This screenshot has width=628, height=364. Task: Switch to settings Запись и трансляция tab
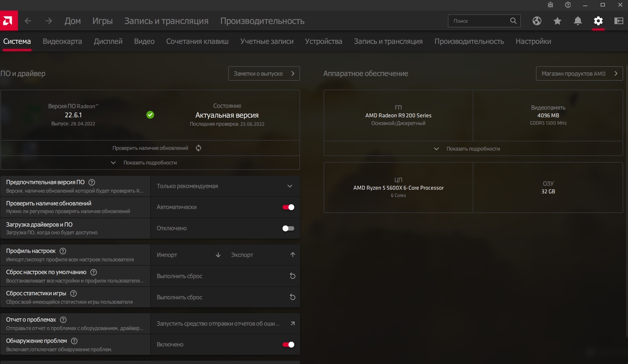point(388,41)
